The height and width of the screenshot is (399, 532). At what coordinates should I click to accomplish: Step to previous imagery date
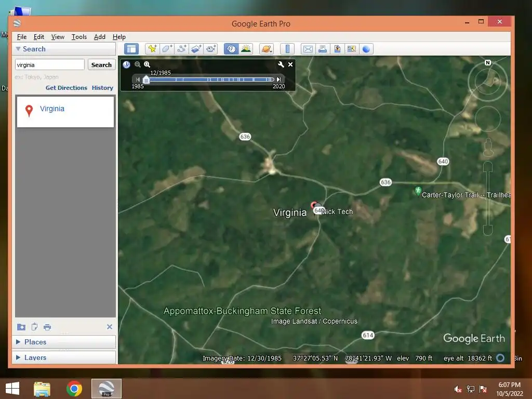137,79
